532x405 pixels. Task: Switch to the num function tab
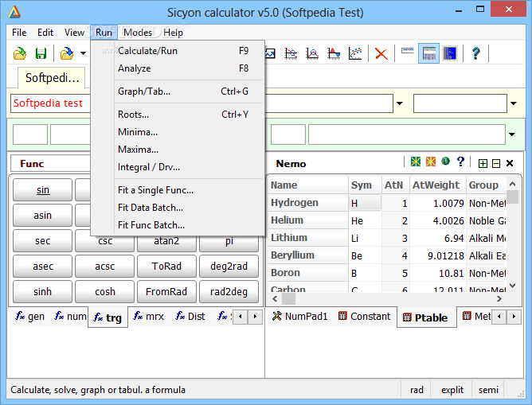pyautogui.click(x=71, y=317)
